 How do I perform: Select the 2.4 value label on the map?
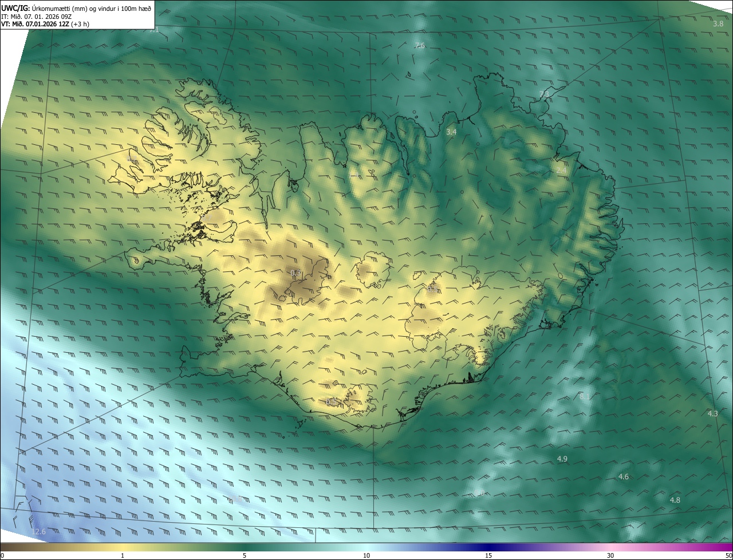tap(561, 171)
